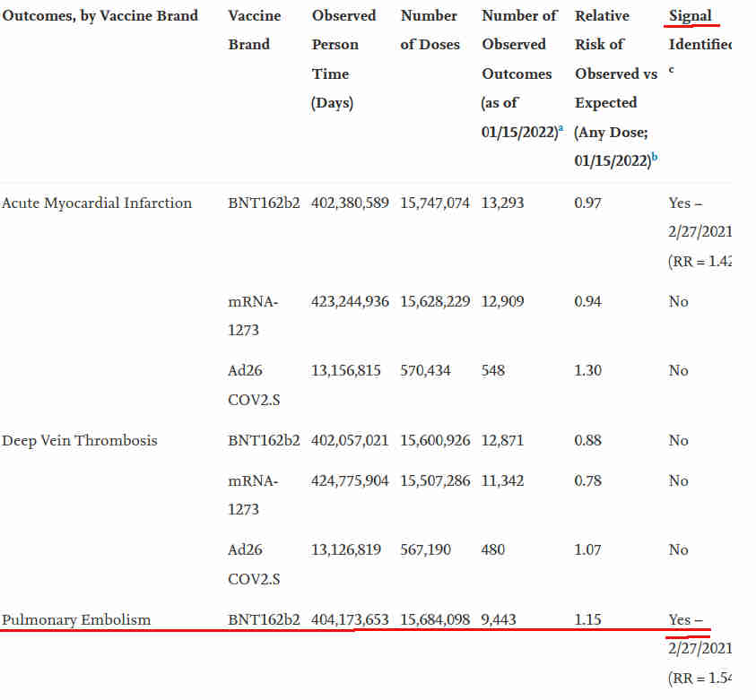Select the '(RR = 1.5' text under Pulmonary Embolism
756x700 pixels.
coord(700,678)
